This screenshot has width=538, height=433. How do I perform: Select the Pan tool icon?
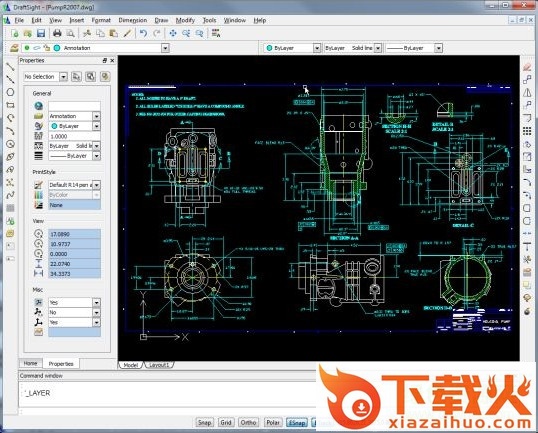pos(173,33)
